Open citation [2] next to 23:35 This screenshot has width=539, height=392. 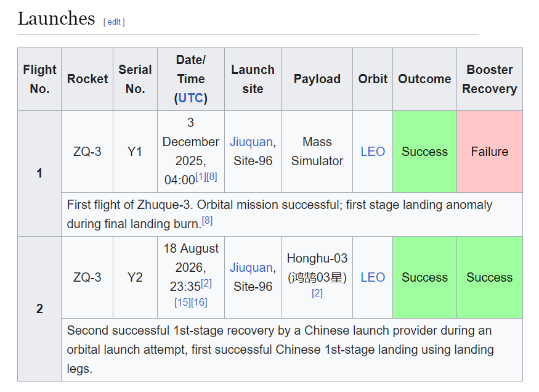click(206, 284)
